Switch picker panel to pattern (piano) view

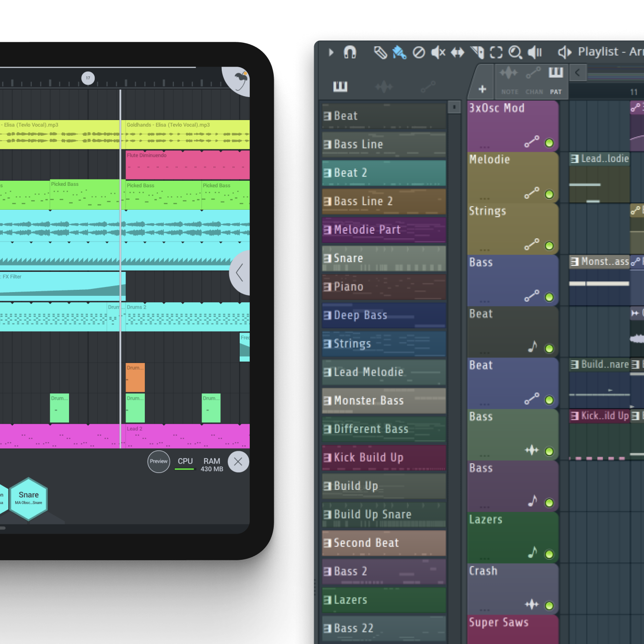pyautogui.click(x=340, y=86)
